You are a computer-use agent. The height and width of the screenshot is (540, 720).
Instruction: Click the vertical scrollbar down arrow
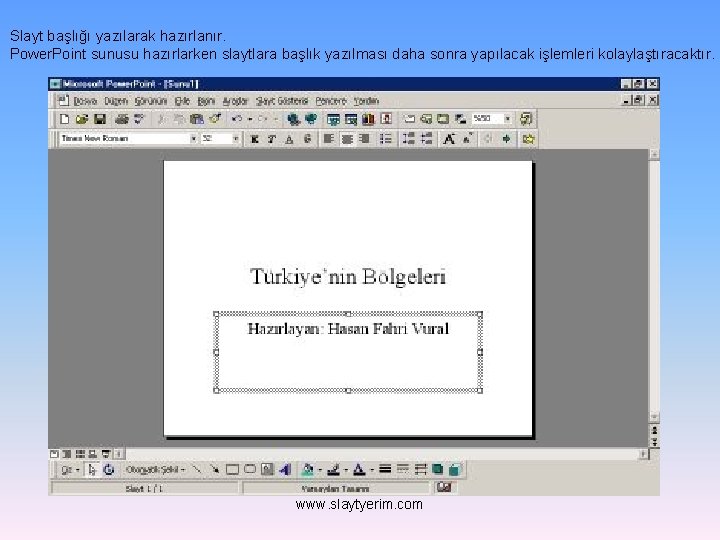[x=654, y=416]
